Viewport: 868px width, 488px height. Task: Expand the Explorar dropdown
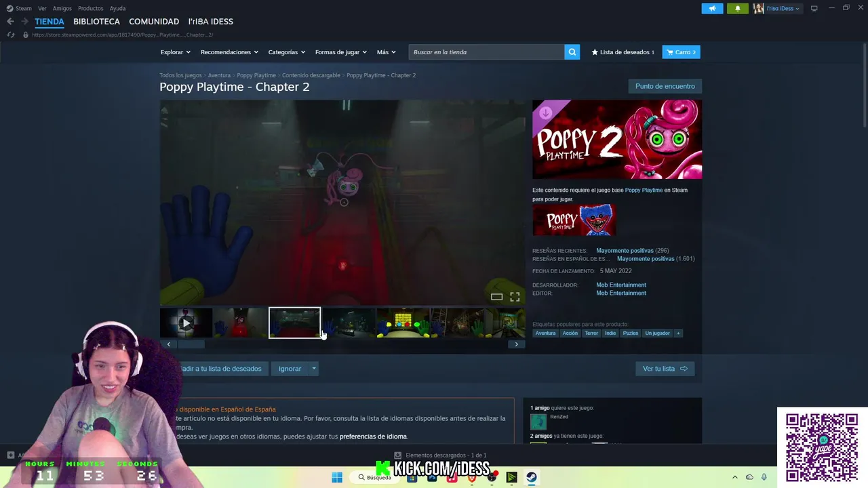click(x=175, y=52)
